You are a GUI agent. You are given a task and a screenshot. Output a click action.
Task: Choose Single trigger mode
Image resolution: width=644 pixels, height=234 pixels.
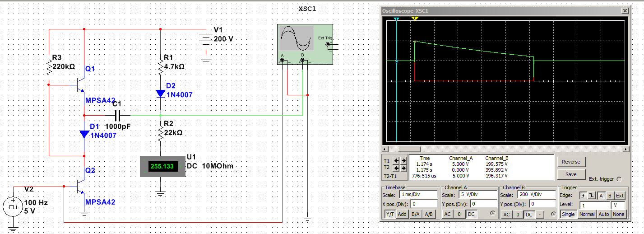[568, 214]
